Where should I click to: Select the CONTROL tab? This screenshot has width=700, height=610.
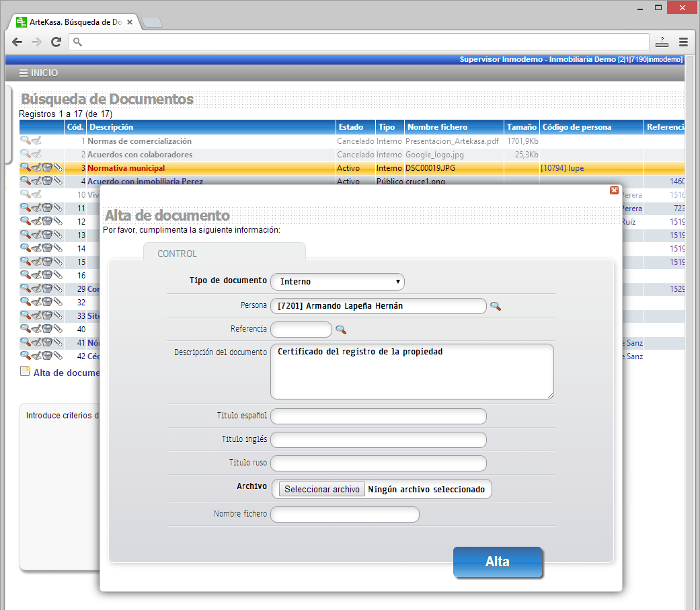coord(178,254)
